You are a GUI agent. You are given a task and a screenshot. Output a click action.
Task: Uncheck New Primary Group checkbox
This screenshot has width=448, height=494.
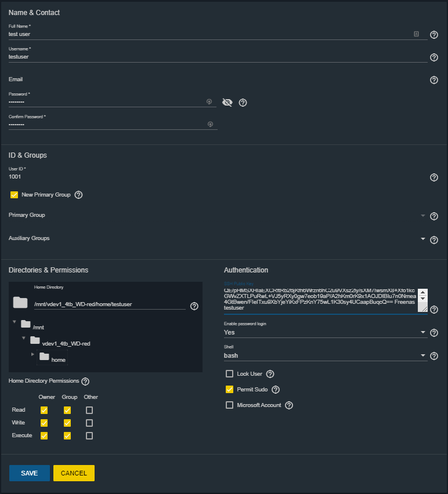[x=14, y=195]
